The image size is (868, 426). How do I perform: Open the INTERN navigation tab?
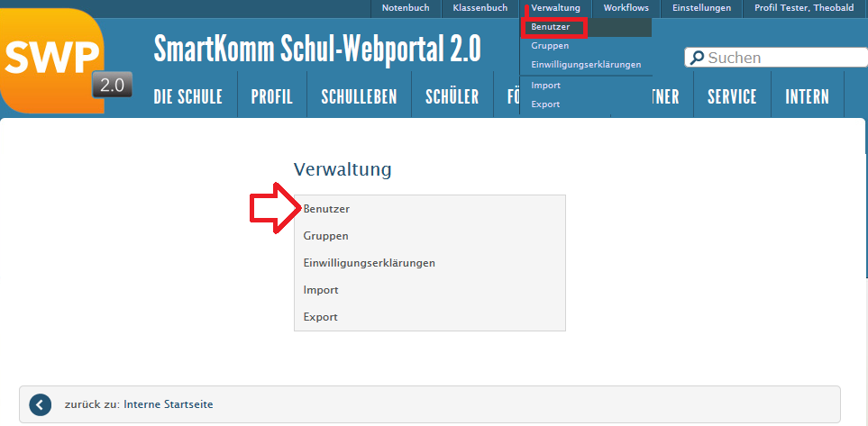tap(807, 97)
